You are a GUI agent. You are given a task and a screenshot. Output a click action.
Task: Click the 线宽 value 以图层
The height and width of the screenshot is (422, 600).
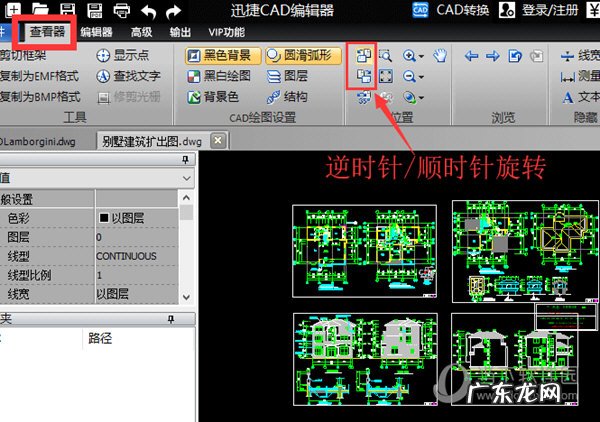137,294
